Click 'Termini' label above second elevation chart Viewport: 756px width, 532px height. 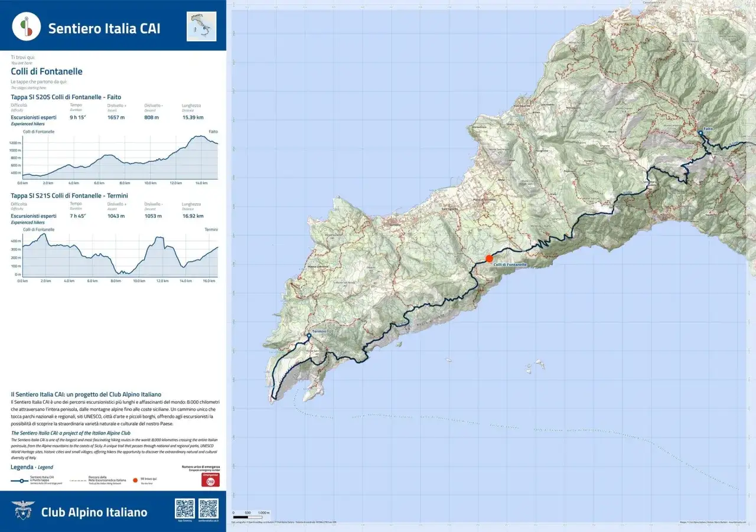(211, 229)
